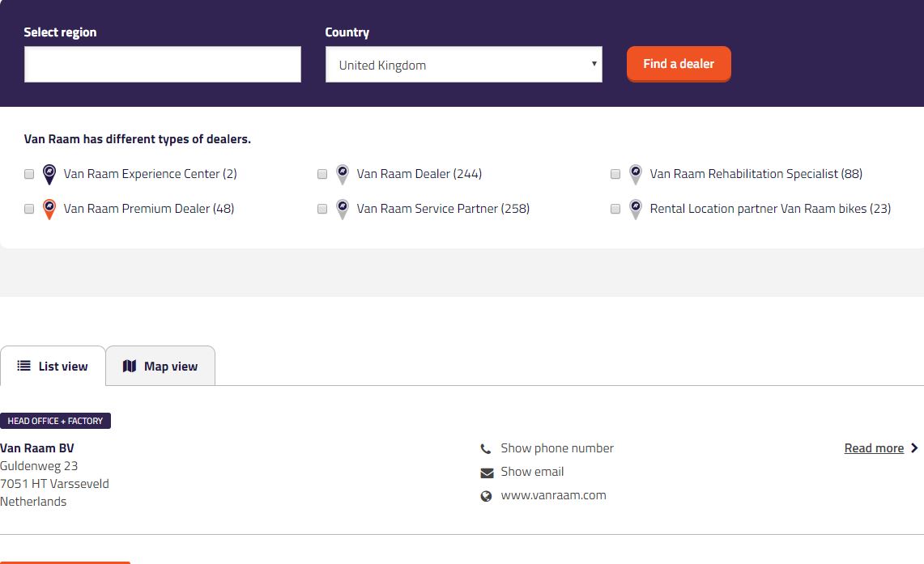
Task: Click the Van Raam Service Partner (258) label
Action: [443, 209]
